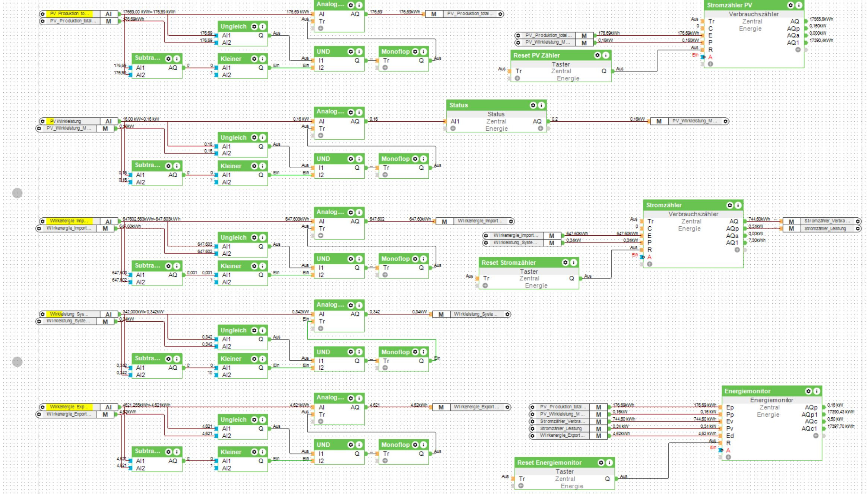Click gear on yellow PV Wirkleistung analog input
The height and width of the screenshot is (494, 868).
point(43,121)
